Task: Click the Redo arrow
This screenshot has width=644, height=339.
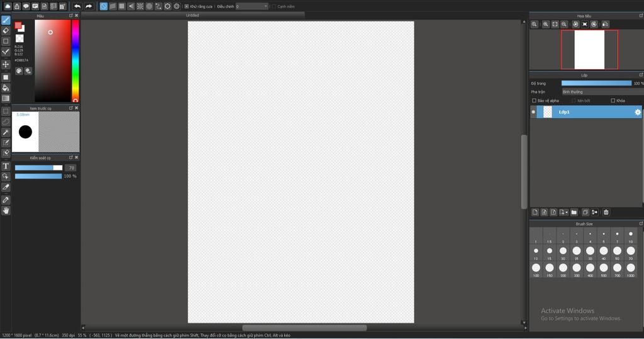Action: click(88, 6)
